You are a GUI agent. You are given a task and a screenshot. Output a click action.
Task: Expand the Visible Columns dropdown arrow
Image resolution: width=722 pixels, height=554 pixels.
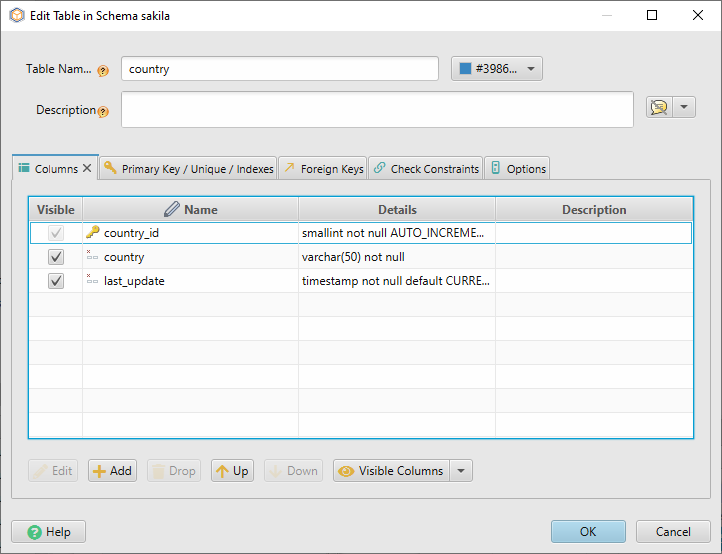click(x=461, y=471)
